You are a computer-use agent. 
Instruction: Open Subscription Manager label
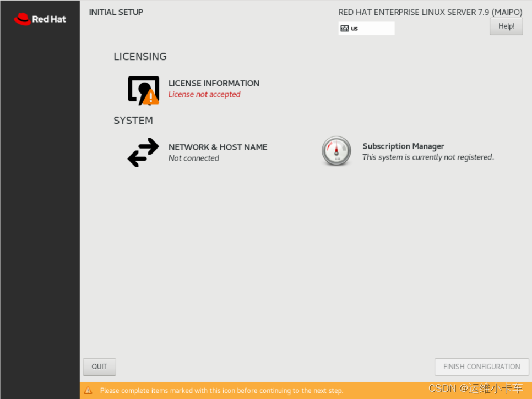pyautogui.click(x=403, y=146)
